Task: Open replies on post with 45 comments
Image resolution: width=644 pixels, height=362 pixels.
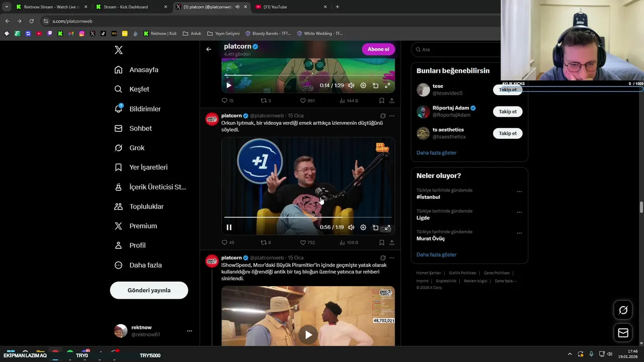Action: (228, 242)
